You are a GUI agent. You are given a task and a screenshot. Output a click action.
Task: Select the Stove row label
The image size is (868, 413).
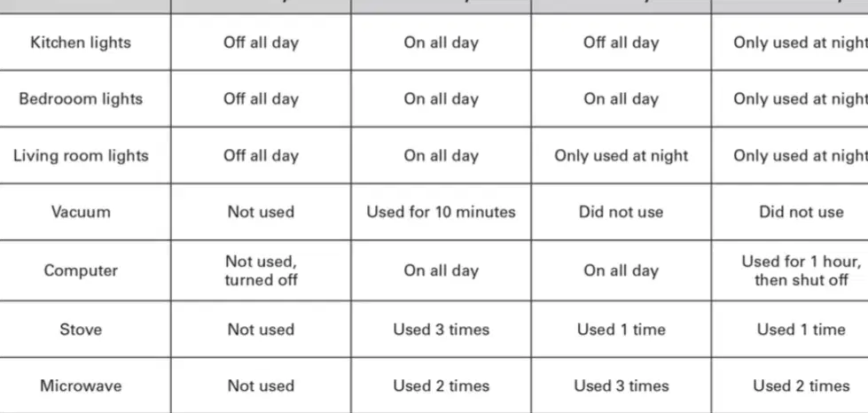(x=81, y=330)
